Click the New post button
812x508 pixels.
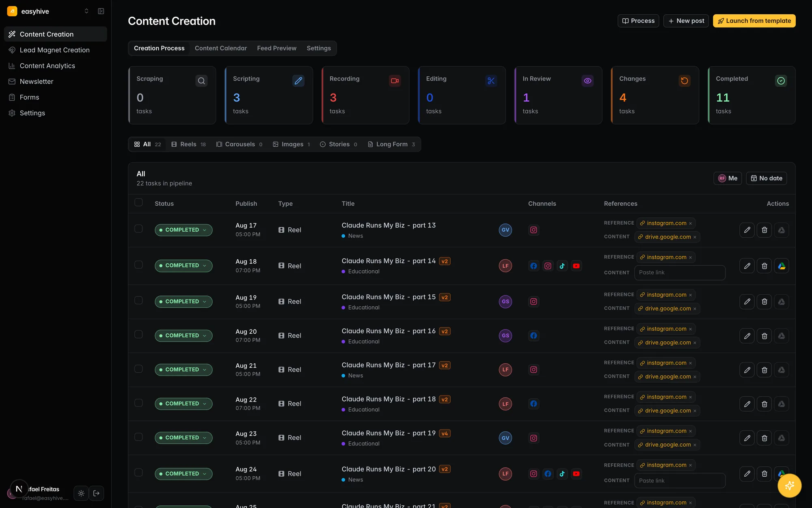click(x=686, y=21)
